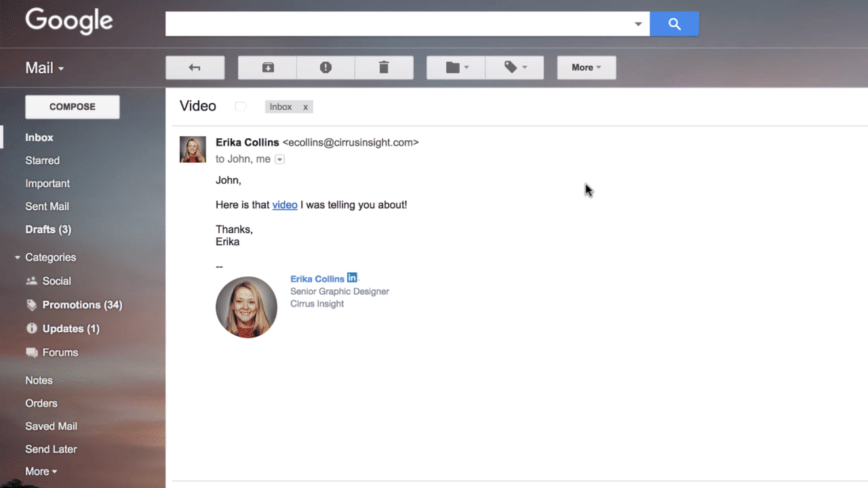Open Social category
This screenshot has width=868, height=488.
click(57, 281)
